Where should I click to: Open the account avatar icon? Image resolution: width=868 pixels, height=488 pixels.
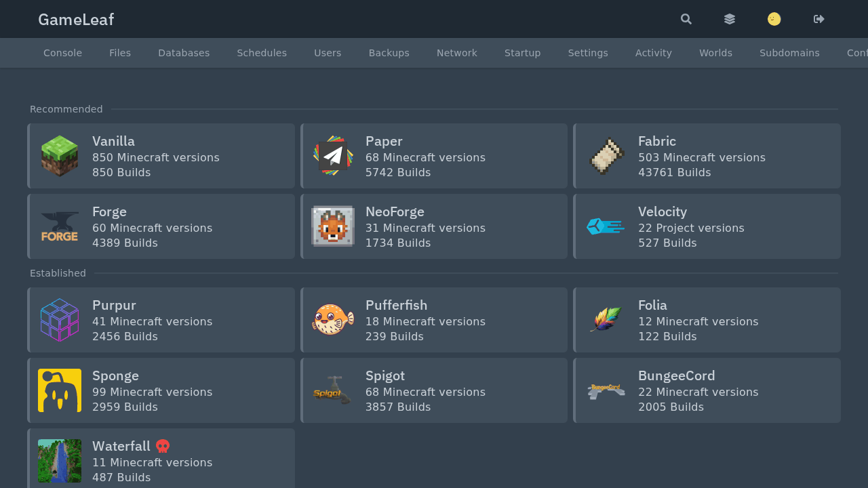774,19
